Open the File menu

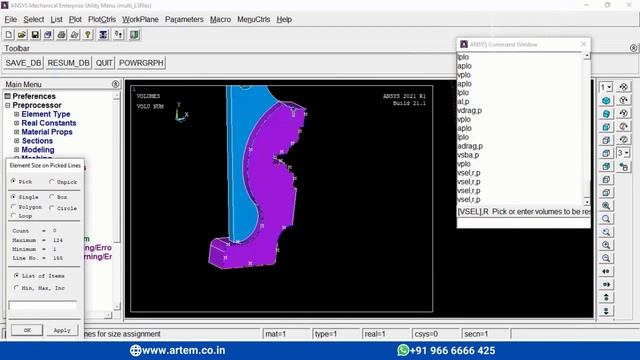(11, 19)
